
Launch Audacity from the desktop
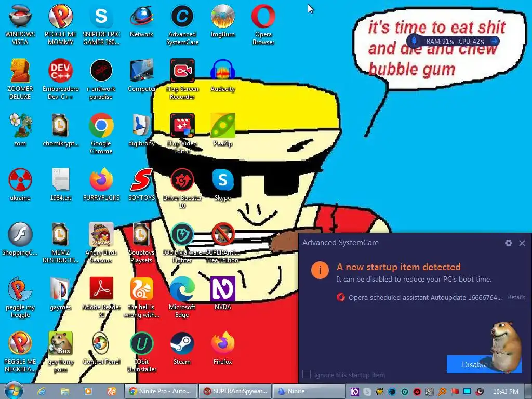point(222,76)
